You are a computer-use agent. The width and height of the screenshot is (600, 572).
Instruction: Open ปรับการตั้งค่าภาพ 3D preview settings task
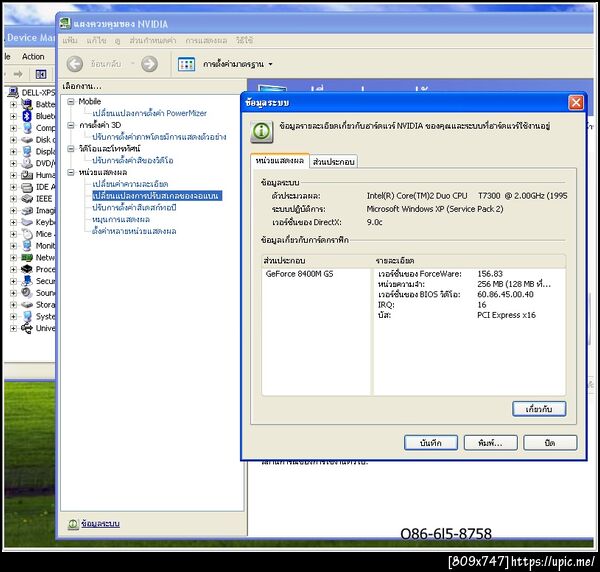pyautogui.click(x=159, y=137)
